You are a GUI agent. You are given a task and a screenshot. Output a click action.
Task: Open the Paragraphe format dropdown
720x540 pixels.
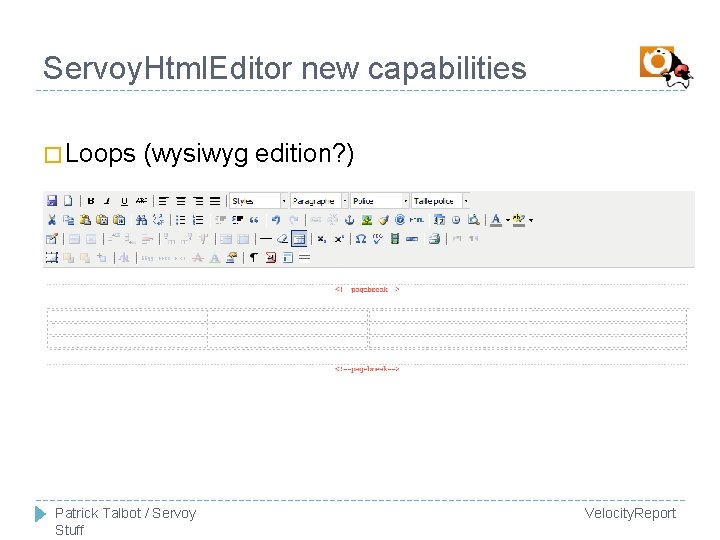320,201
